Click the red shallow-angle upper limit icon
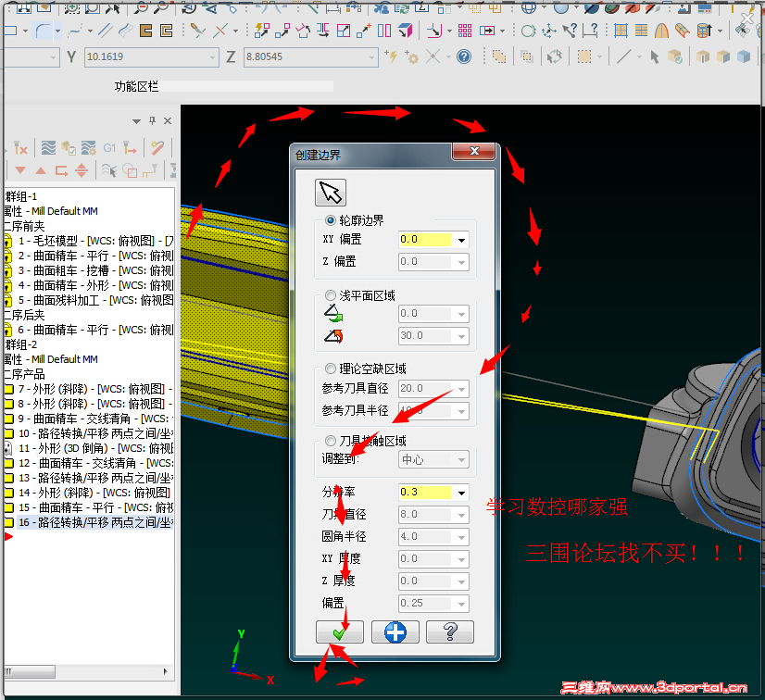The image size is (765, 700). point(332,335)
